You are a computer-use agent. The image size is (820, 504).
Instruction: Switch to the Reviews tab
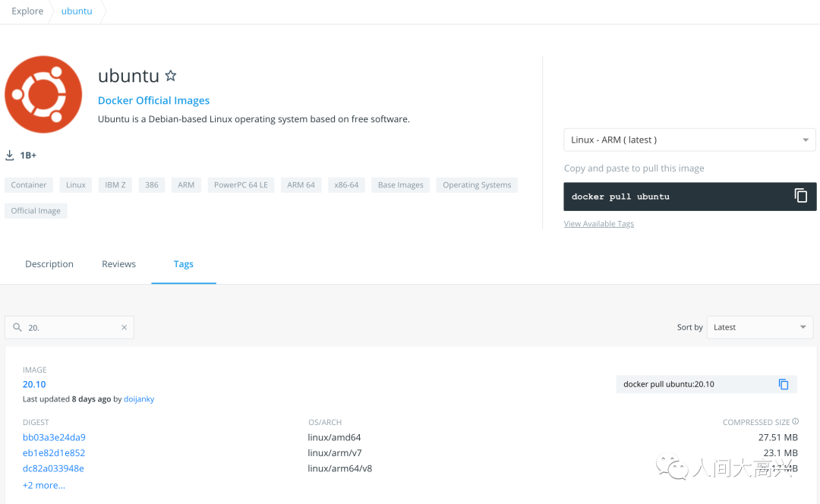118,264
